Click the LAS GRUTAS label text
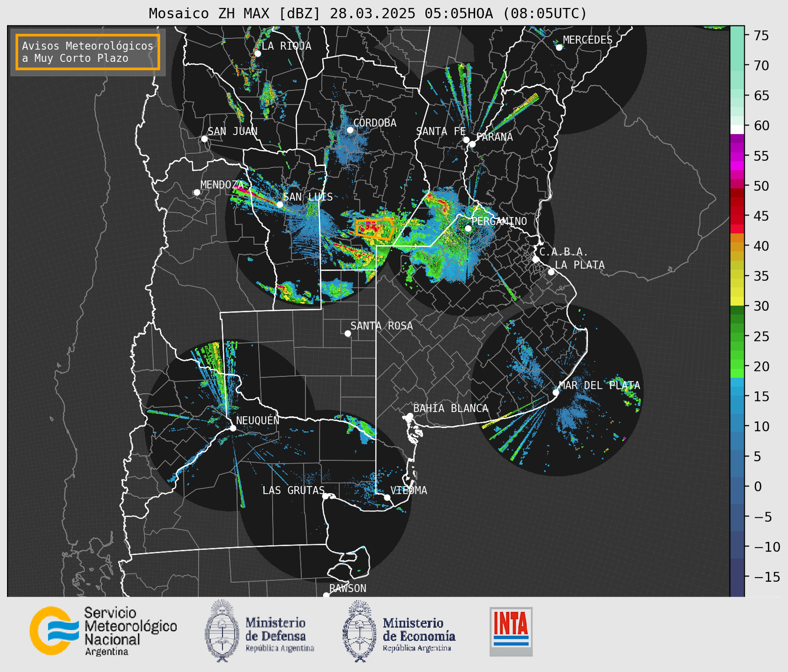The height and width of the screenshot is (672, 788). click(x=293, y=490)
